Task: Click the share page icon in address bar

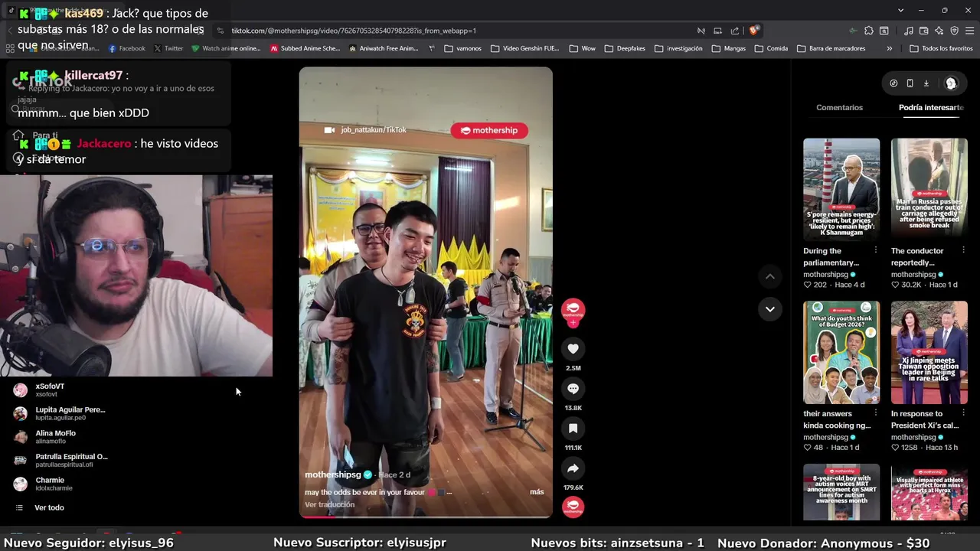Action: pos(735,31)
